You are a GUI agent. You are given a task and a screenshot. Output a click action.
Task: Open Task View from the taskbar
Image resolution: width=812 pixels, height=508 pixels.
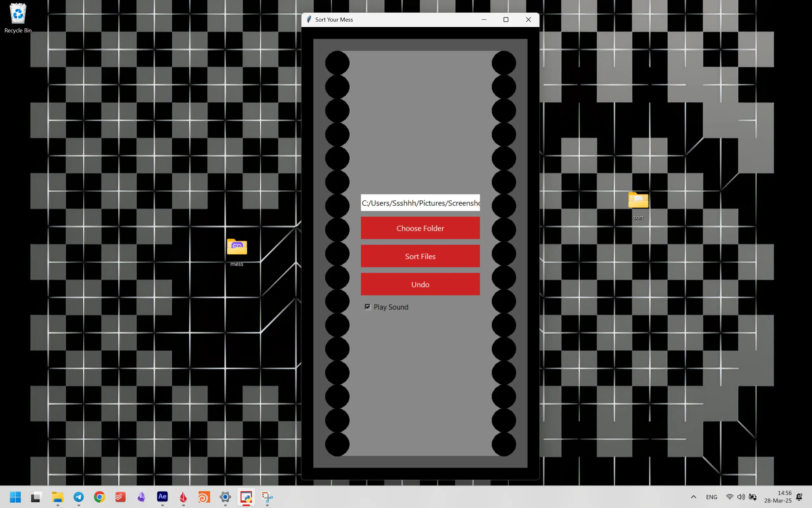tap(36, 497)
